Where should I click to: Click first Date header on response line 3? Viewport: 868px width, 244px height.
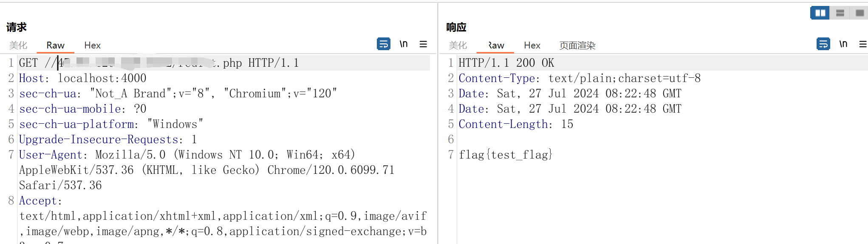pos(570,94)
